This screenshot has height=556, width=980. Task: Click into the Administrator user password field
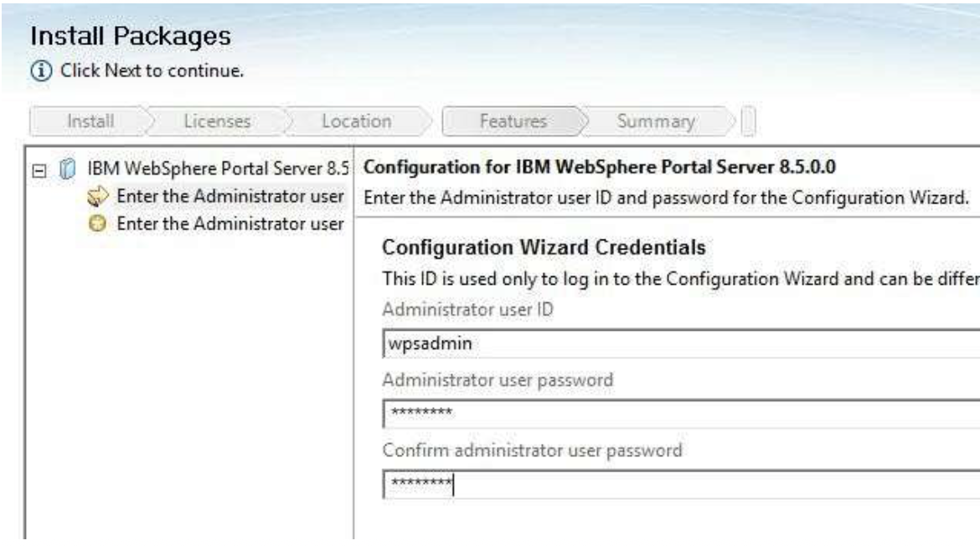pos(670,413)
